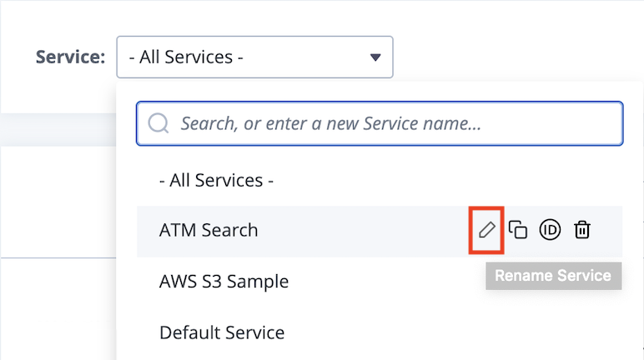Click the caret arrow in the Service box
The width and height of the screenshot is (644, 360).
(x=375, y=57)
